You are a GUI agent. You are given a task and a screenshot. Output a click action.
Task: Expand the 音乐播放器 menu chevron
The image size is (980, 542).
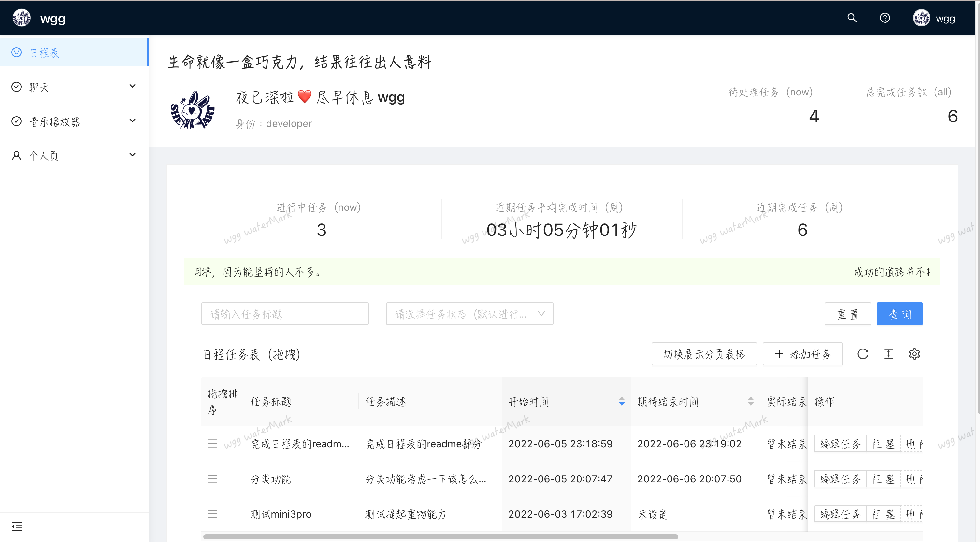[x=132, y=121]
